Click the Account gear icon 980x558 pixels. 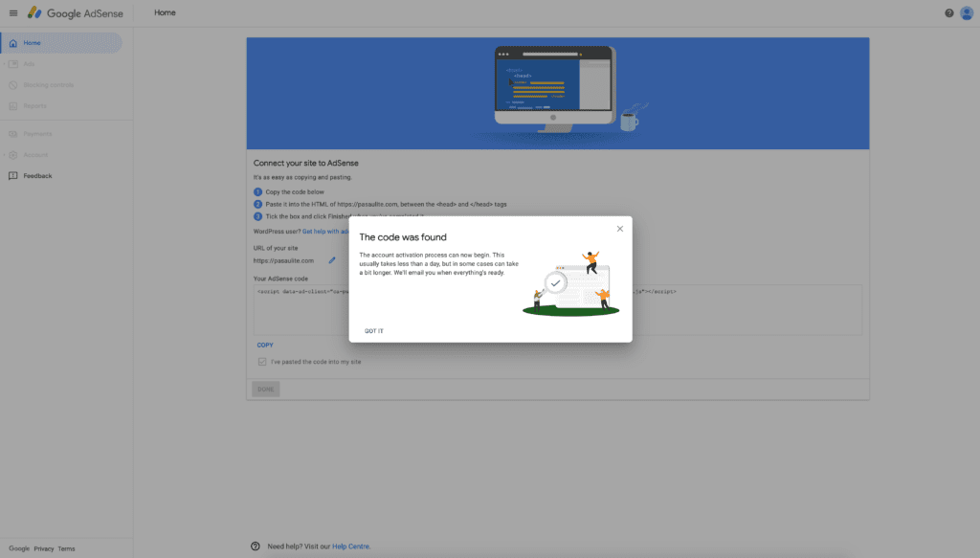click(13, 155)
